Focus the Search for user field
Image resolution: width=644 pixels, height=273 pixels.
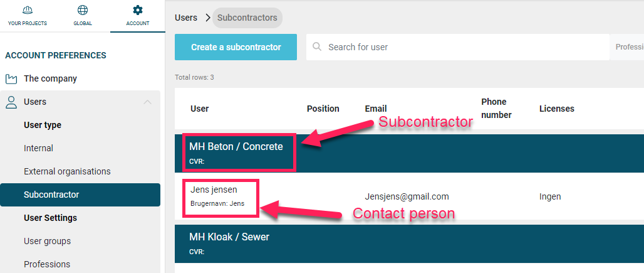click(457, 47)
